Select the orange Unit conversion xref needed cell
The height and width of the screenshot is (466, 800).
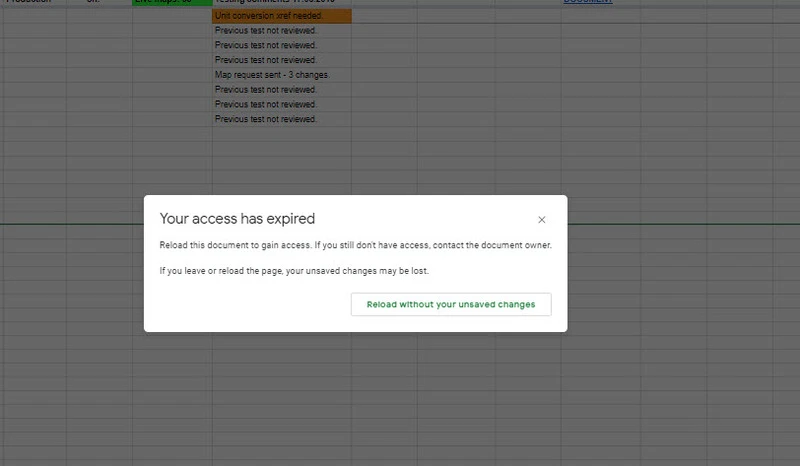[281, 17]
